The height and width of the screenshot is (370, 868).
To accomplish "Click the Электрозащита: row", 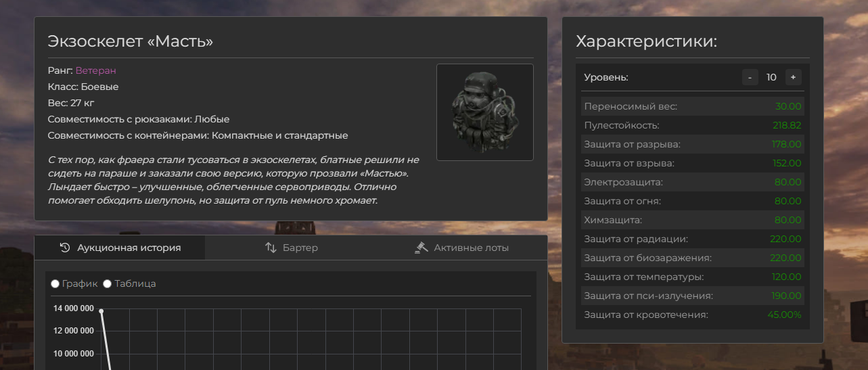I will (693, 182).
